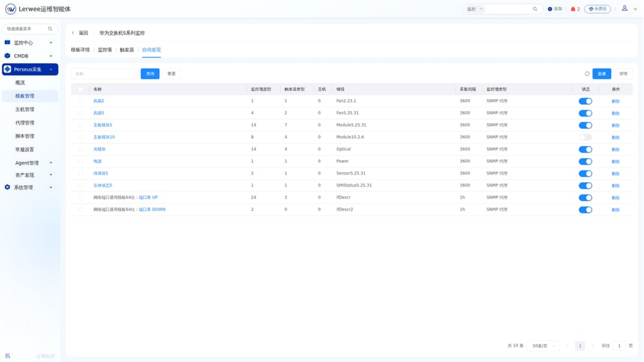Collapse the sidebar with the bottom-left menu icon
Screen dimensions: 644x362
click(7, 356)
